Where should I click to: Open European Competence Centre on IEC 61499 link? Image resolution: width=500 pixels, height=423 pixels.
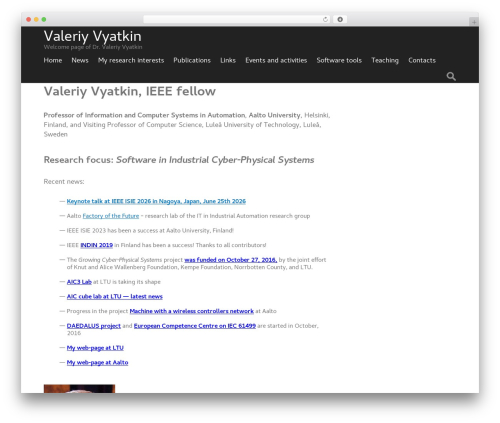195,326
